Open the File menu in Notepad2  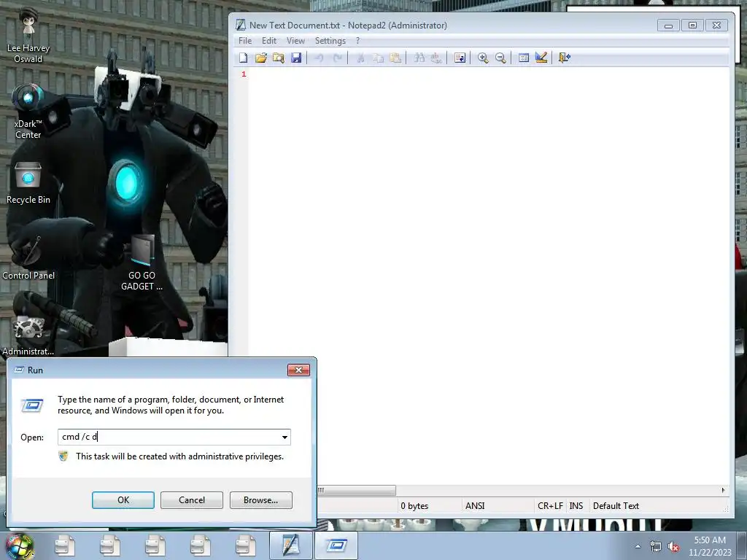(x=245, y=41)
